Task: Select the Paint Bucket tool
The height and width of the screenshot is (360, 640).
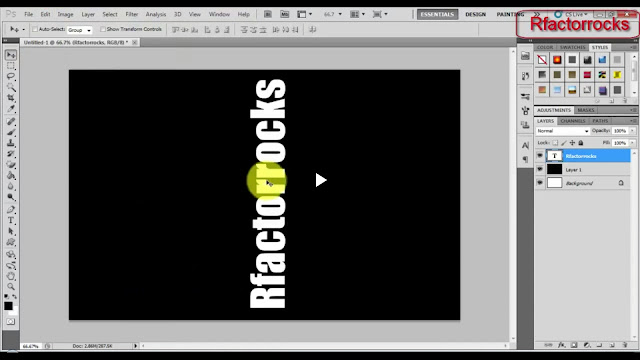Action: tap(11, 176)
